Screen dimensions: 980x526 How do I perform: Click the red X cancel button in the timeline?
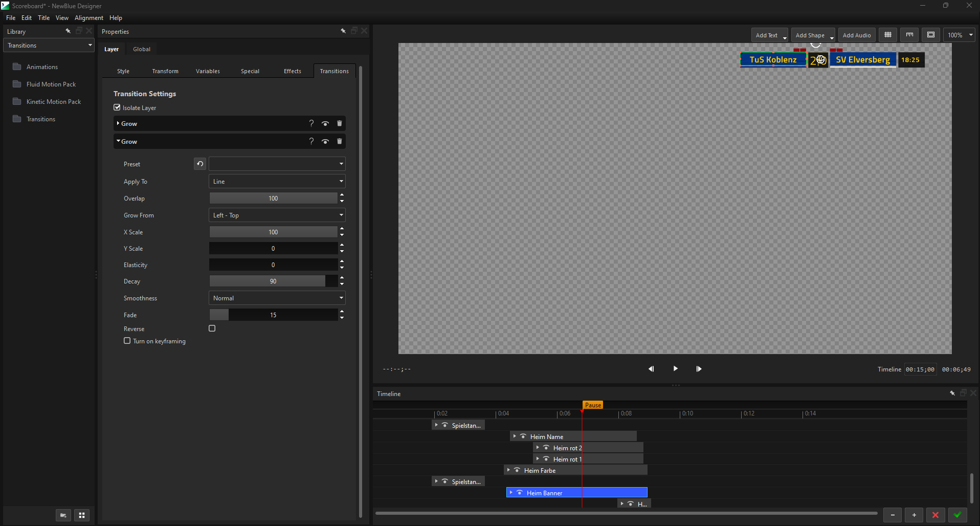936,515
